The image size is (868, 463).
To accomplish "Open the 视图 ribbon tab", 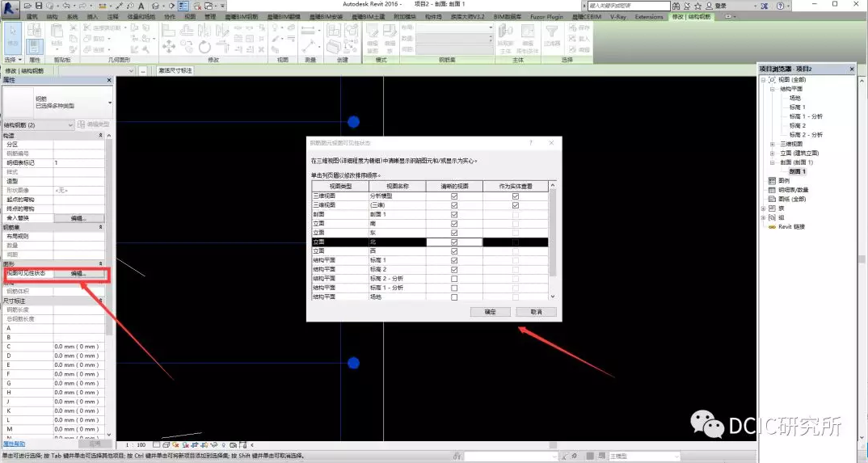I will [189, 17].
